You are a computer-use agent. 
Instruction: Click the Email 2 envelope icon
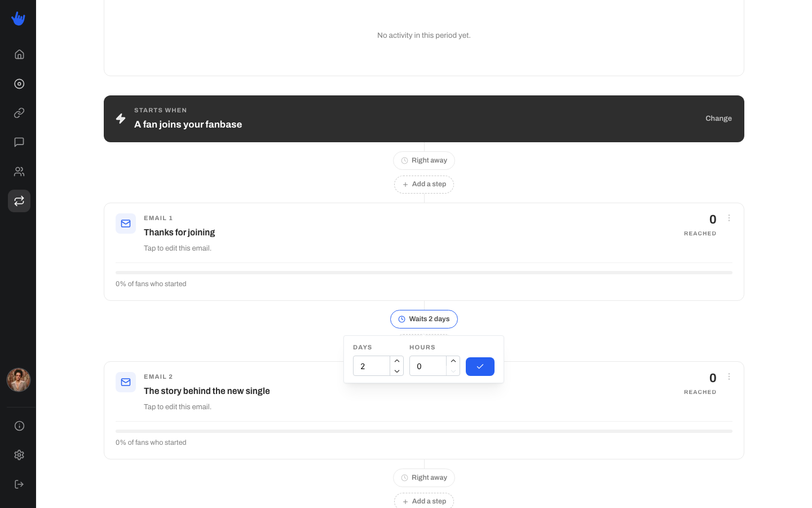click(x=126, y=382)
